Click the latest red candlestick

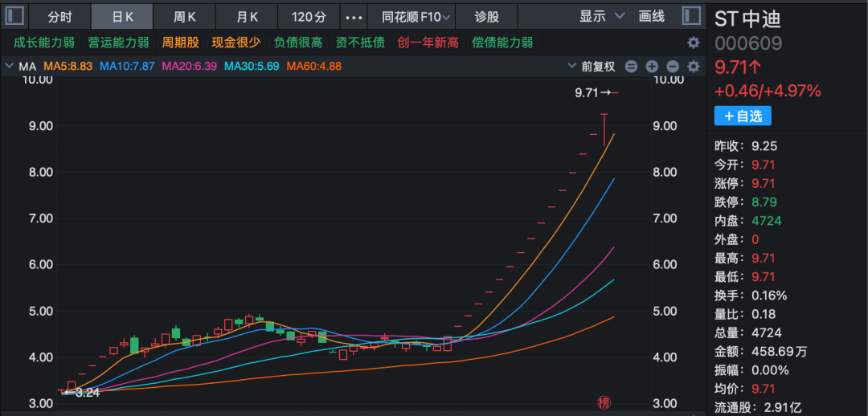pos(615,93)
